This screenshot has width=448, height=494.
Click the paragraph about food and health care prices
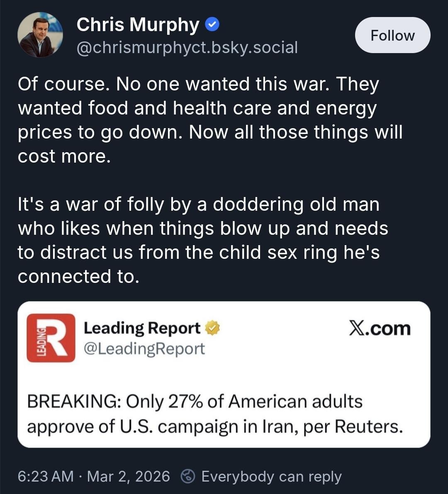point(210,120)
